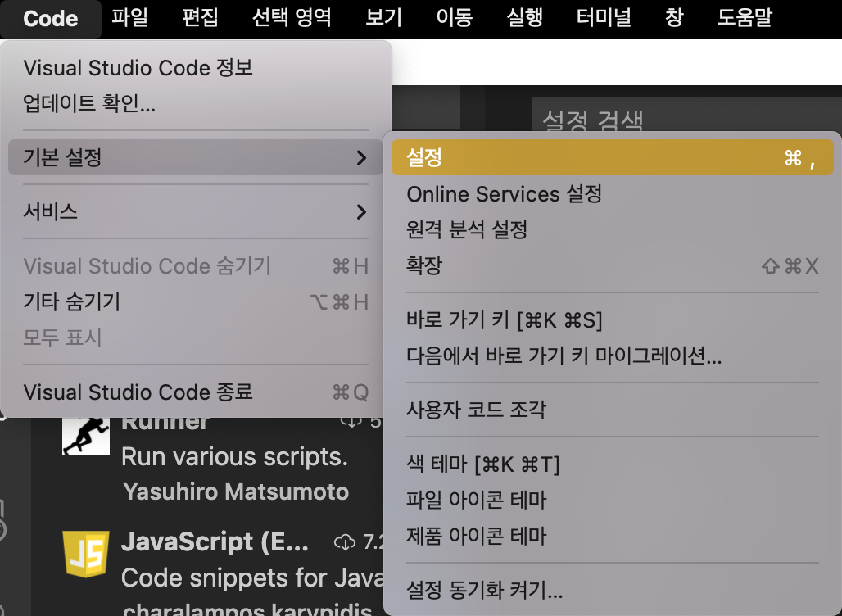Select 확장 in the submenu
Image resolution: width=842 pixels, height=616 pixels.
(612, 265)
